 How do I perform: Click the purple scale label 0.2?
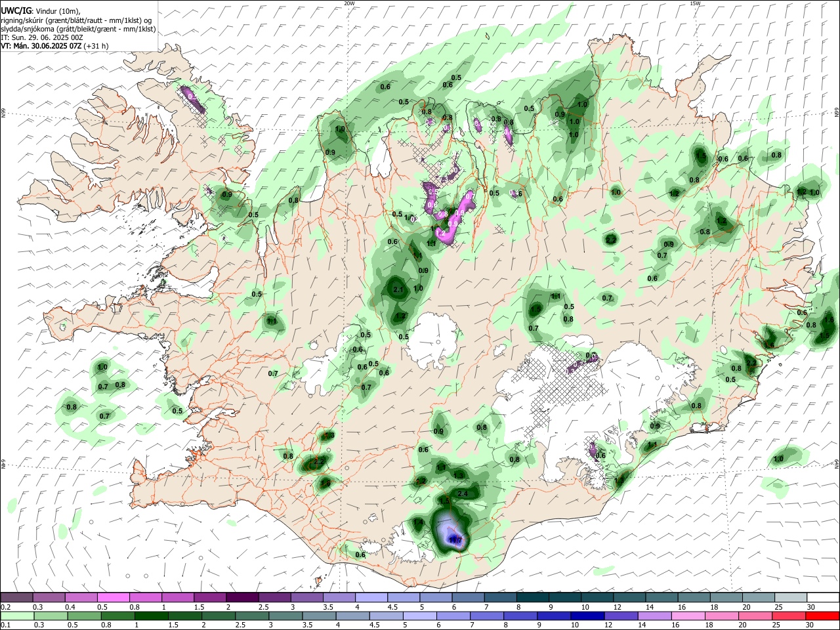pos(5,606)
